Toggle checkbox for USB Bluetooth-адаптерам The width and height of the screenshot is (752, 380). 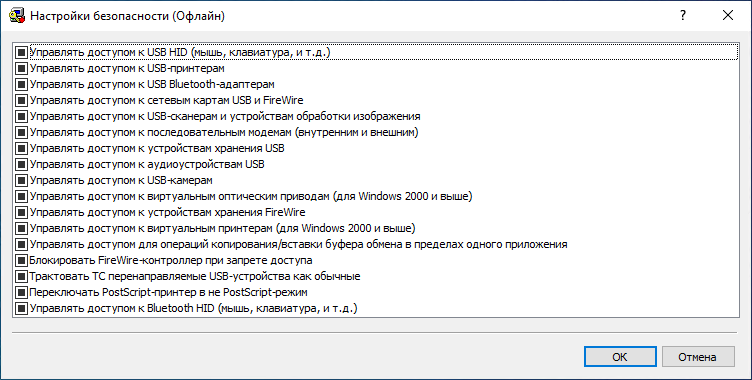click(x=22, y=84)
